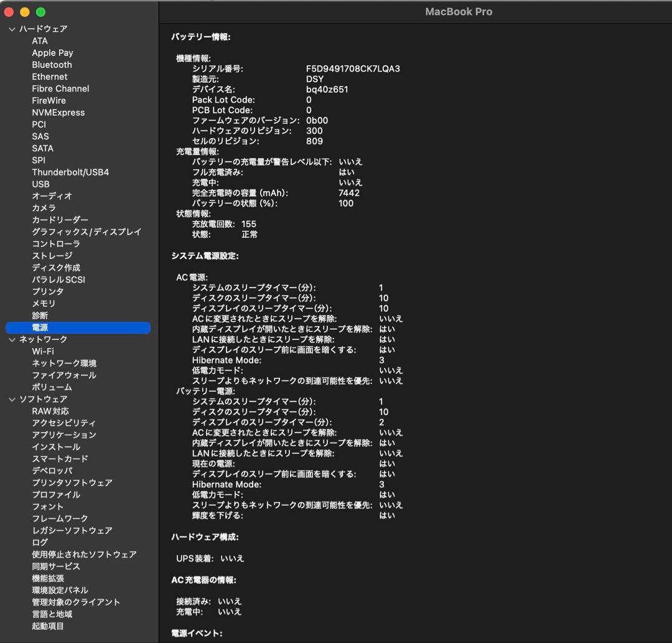Select Bluetooth in the sidebar
Screen dimensions: 672x643
point(52,65)
